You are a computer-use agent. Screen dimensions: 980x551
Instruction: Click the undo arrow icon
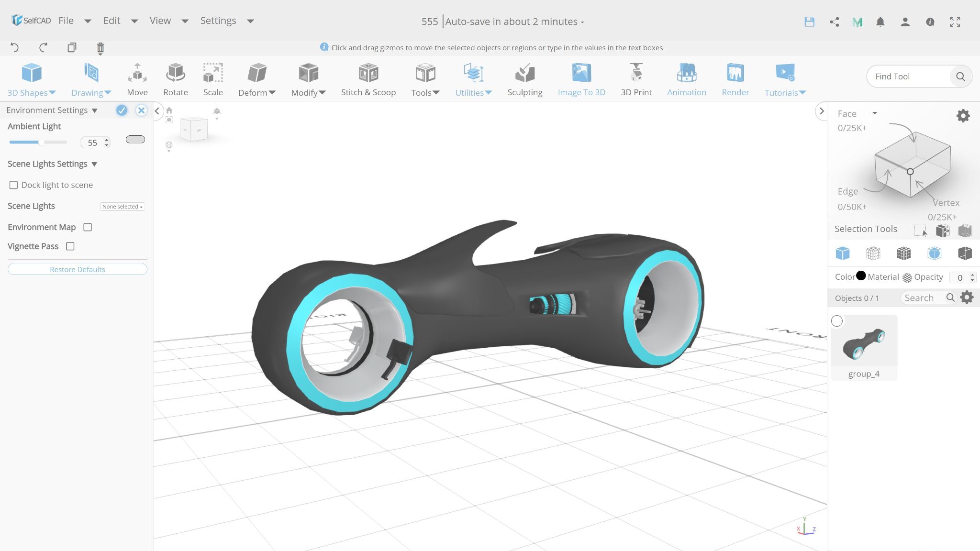[15, 47]
